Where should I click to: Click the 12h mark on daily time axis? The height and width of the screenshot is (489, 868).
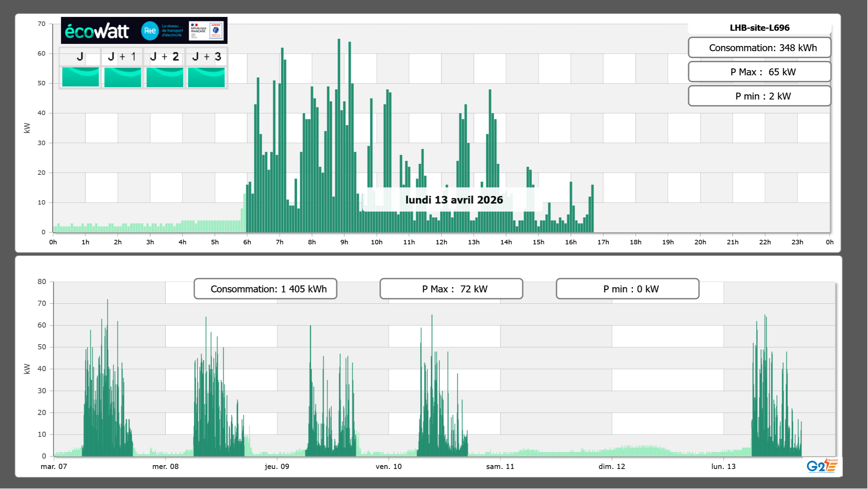[x=441, y=242]
